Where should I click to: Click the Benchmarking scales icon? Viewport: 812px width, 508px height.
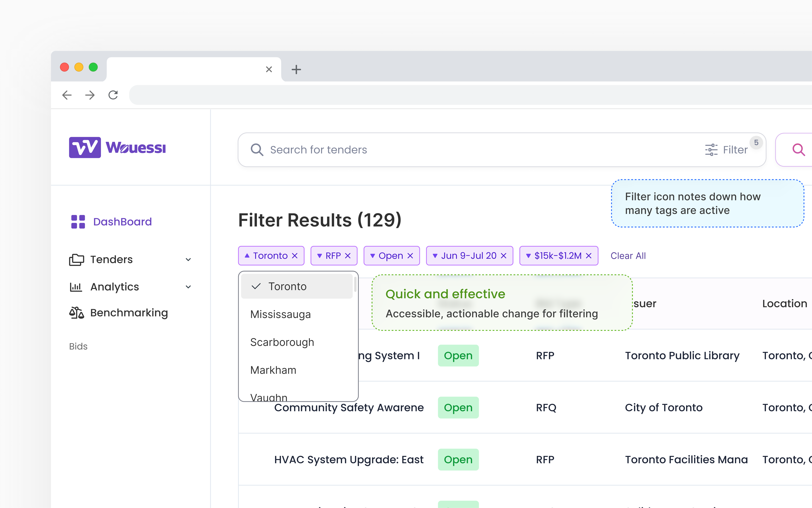(76, 313)
